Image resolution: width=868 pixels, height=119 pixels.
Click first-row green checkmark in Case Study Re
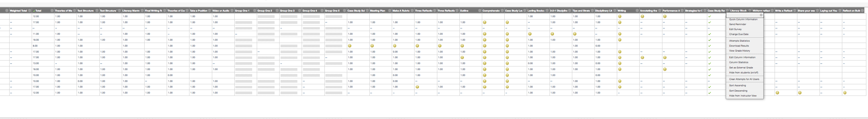click(x=710, y=17)
